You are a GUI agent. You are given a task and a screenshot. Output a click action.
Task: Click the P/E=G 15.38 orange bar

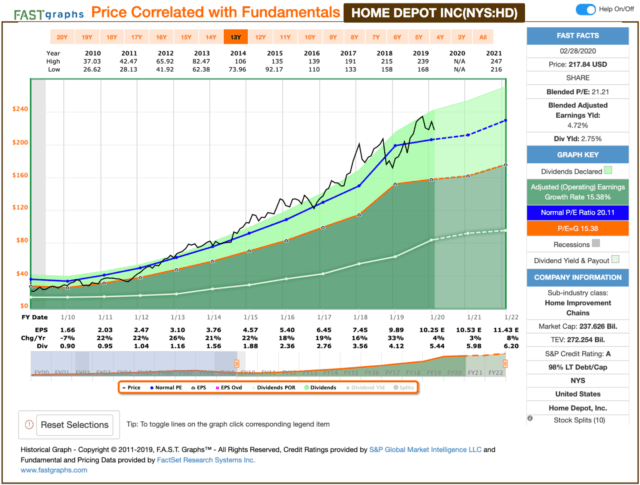click(578, 229)
